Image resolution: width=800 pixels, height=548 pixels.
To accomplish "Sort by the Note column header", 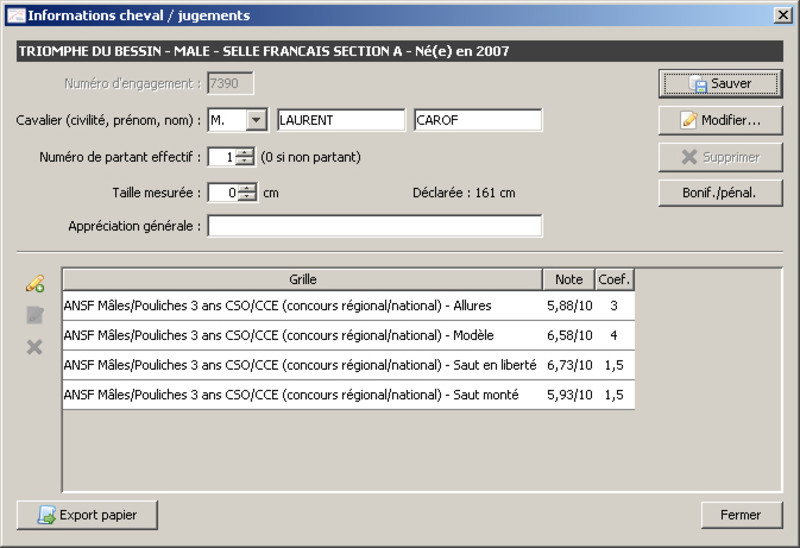I will tap(568, 280).
